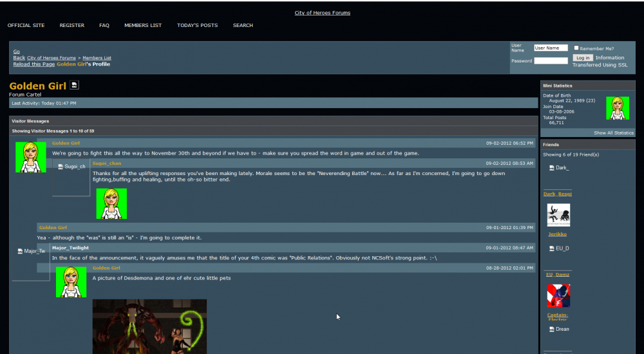Click Golden Girl avatar beside 08-28-2012 message
Viewport: 644px width, 354px height.
click(71, 282)
